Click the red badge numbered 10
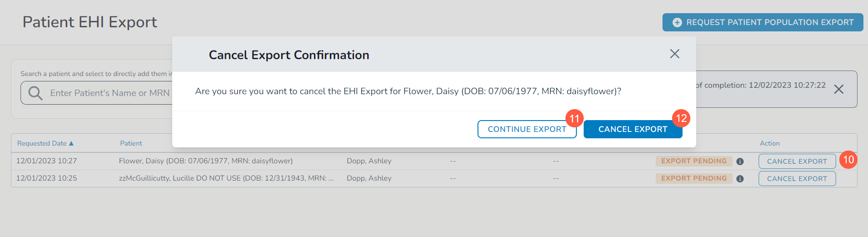Image resolution: width=868 pixels, height=237 pixels. [x=848, y=160]
